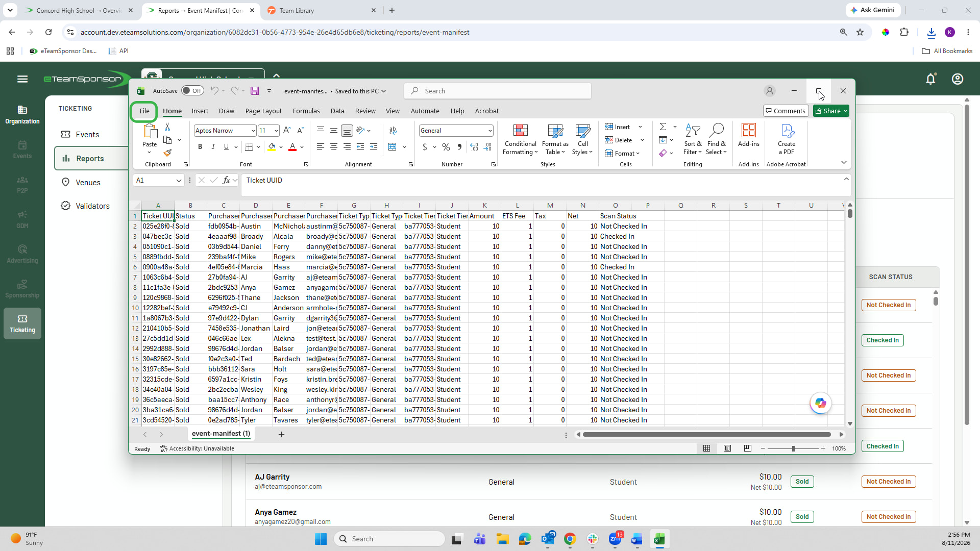Click the Fill Color bucket swatch
The image size is (980, 551).
pos(272,147)
